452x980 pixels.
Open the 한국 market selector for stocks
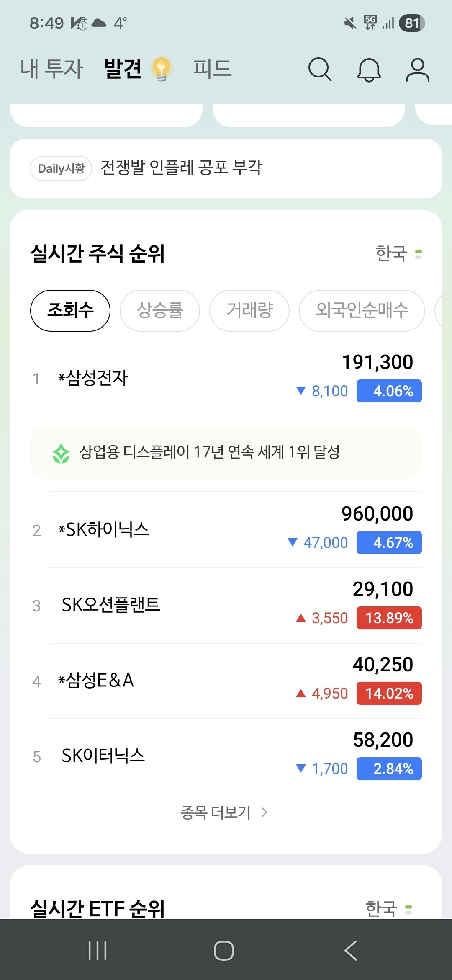398,254
